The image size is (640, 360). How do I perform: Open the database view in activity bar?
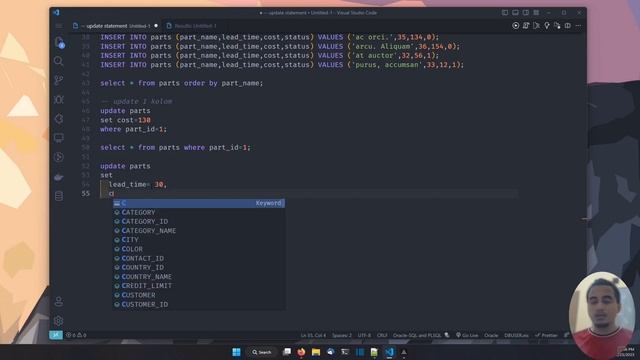pyautogui.click(x=59, y=196)
